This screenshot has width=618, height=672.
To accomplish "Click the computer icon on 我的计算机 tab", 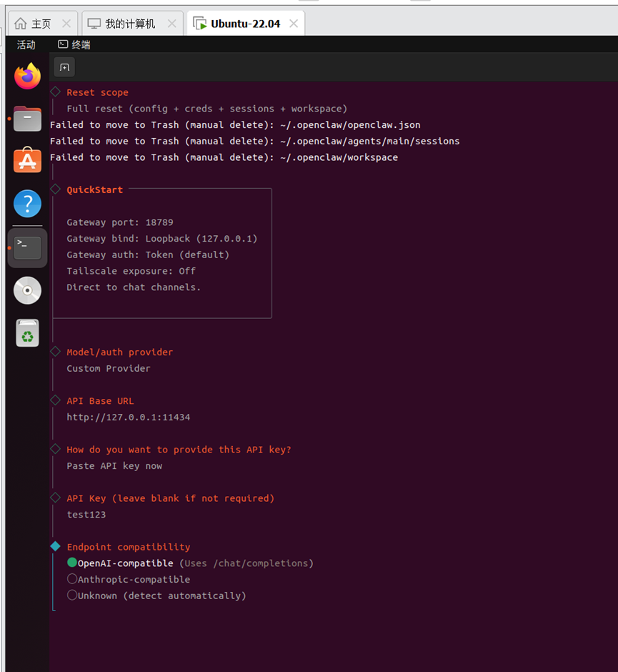I will pyautogui.click(x=94, y=24).
